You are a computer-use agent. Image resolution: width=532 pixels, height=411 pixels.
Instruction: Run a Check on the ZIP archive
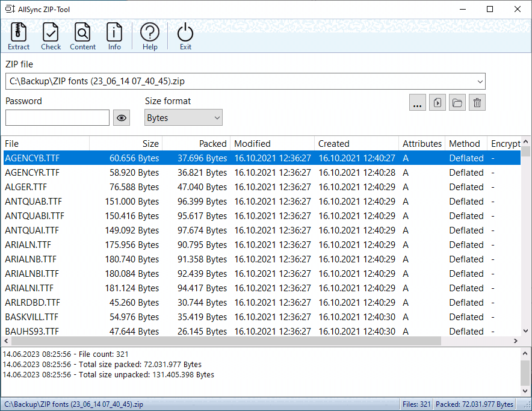pos(51,36)
